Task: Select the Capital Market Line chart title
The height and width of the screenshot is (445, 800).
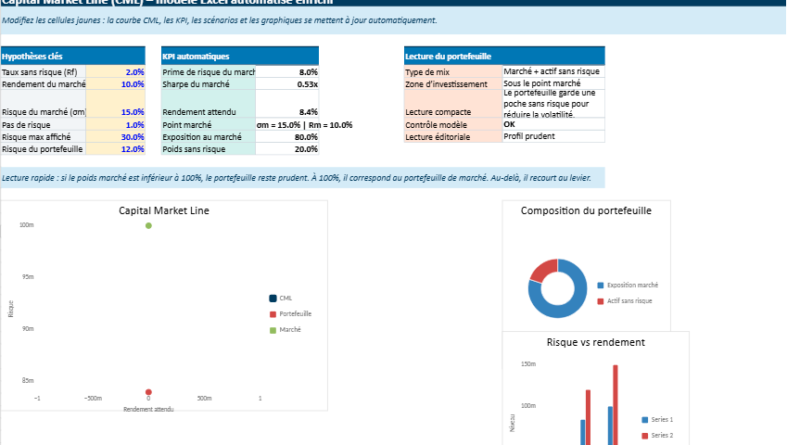Action: [163, 211]
